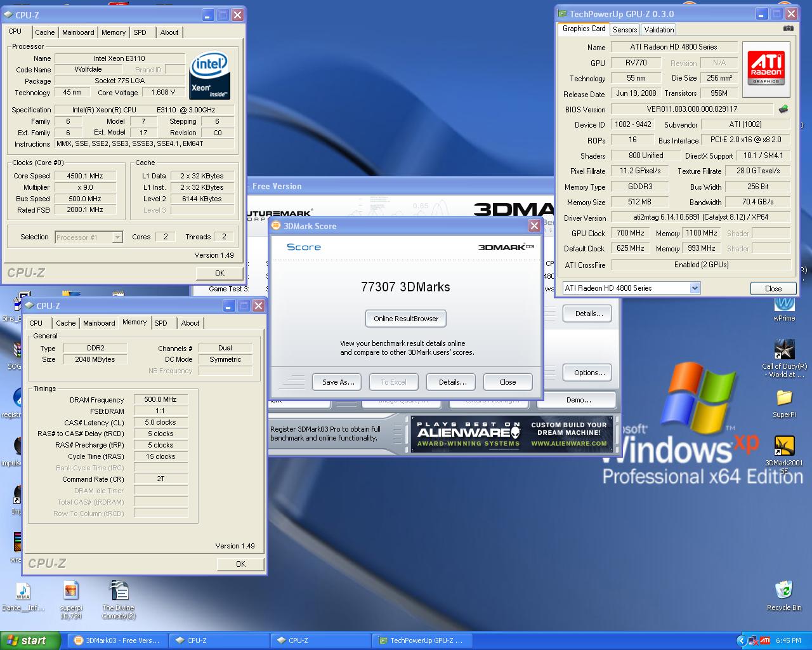Image resolution: width=812 pixels, height=650 pixels.
Task: Switch to Mainboard tab in top CPU-Z window
Action: click(x=78, y=32)
